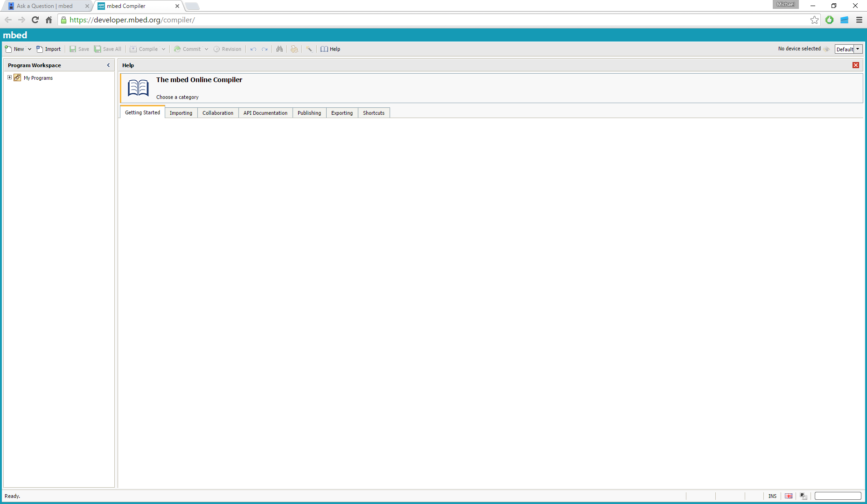
Task: Open the Compile dropdown arrow
Action: 163,49
